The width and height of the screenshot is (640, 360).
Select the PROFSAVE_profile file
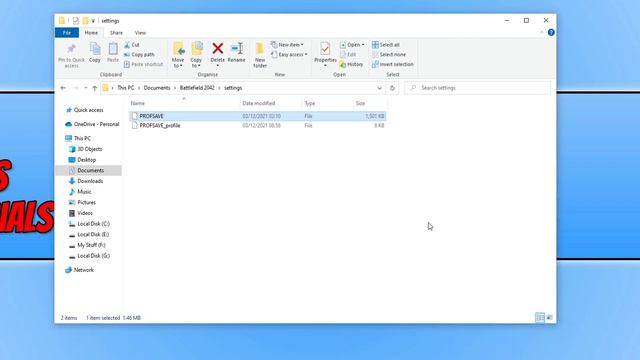pyautogui.click(x=258, y=126)
